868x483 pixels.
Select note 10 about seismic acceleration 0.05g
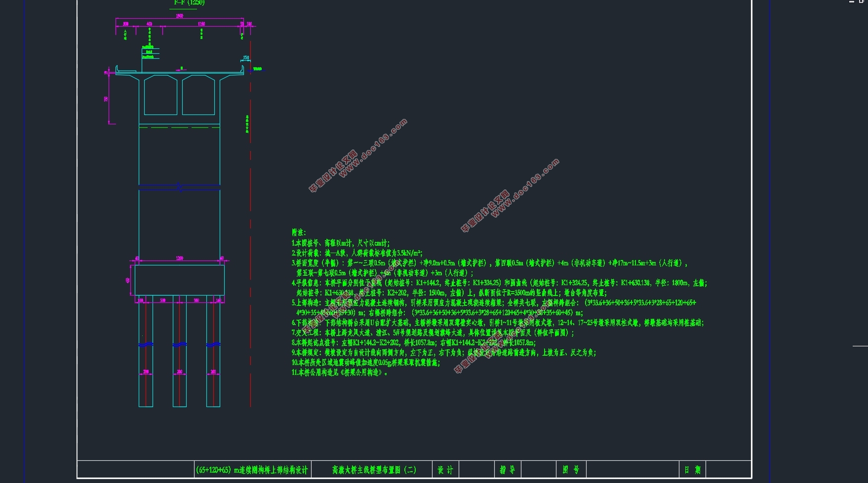tap(366, 363)
